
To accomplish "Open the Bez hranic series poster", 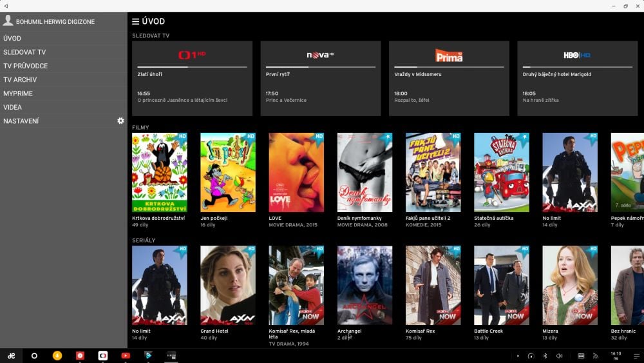I will point(627,285).
